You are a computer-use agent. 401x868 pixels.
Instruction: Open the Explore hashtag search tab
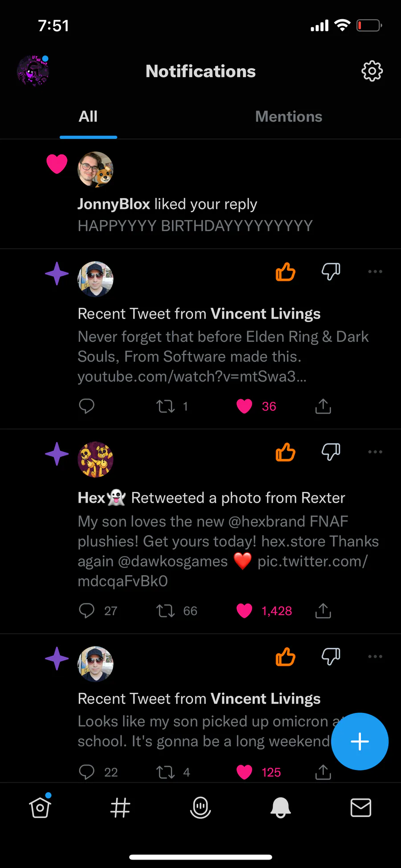coord(120,807)
